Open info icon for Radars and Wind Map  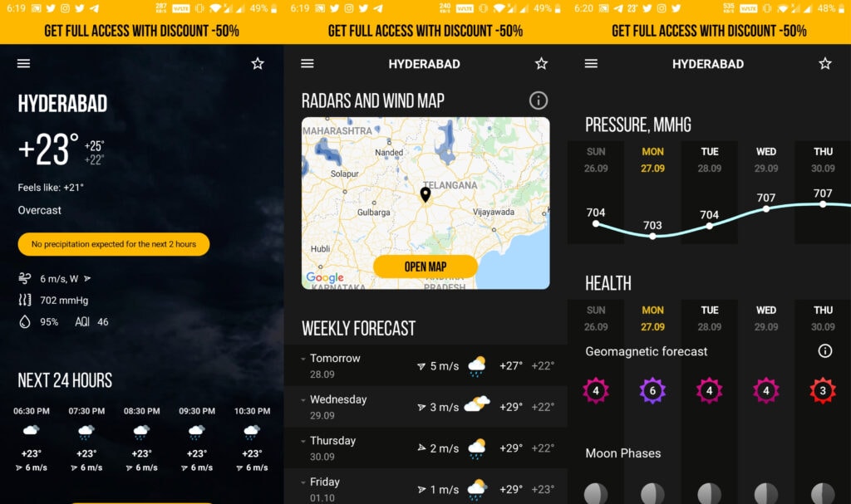click(x=539, y=100)
